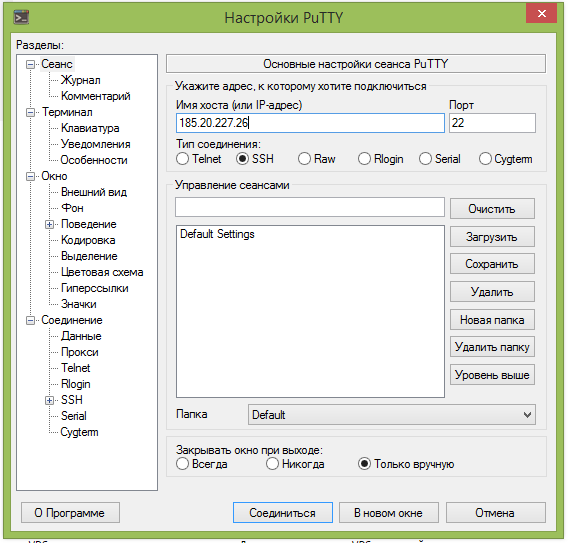Expand the Поведение tree node

click(49, 224)
